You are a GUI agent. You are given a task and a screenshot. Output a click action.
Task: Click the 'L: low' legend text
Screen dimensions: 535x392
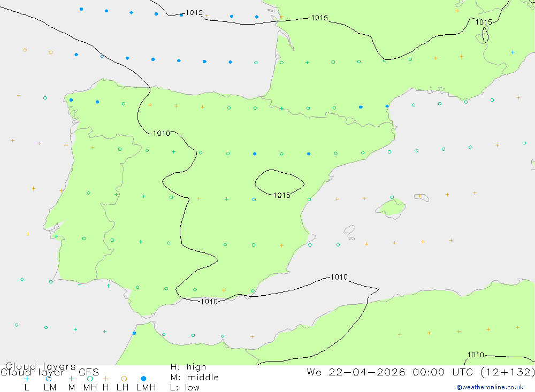tap(185, 388)
